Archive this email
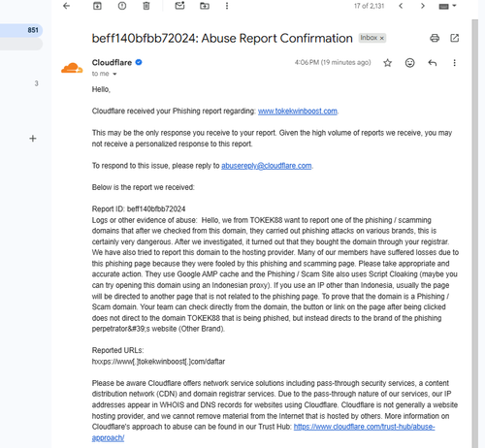485x448 pixels. [x=97, y=6]
